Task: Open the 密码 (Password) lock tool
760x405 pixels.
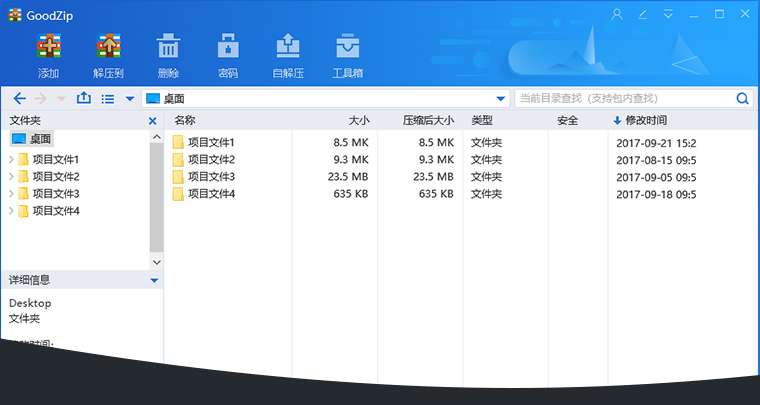Action: click(x=228, y=49)
